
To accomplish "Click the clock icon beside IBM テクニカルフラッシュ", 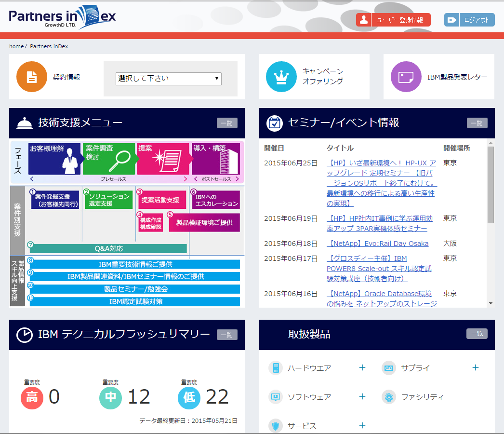I will point(25,335).
